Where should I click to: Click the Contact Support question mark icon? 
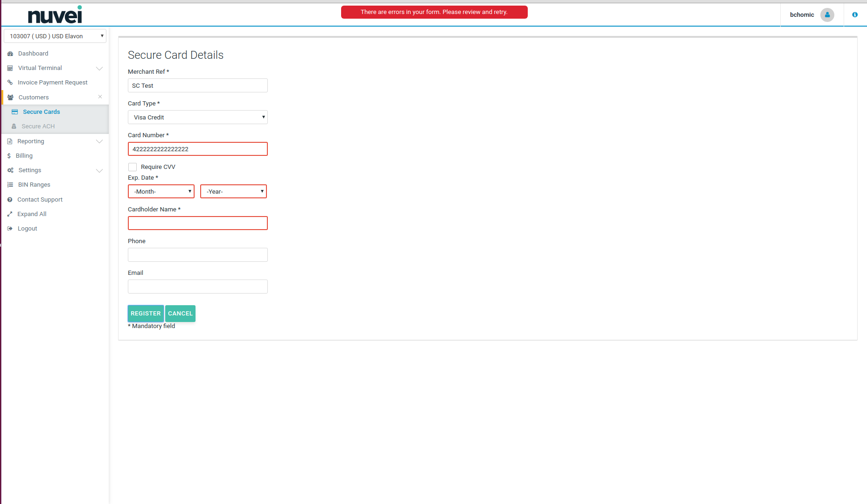pyautogui.click(x=10, y=200)
